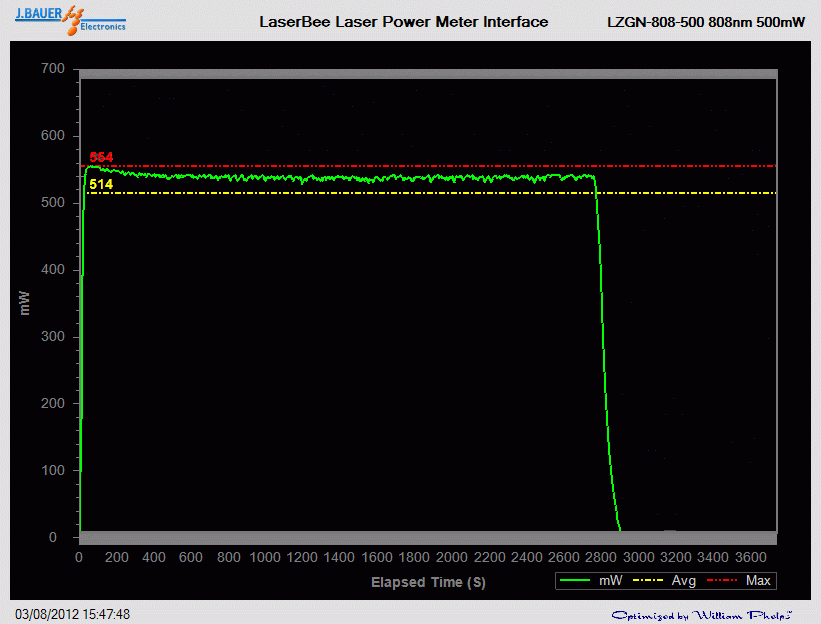Click the yellow 514 average value label

click(101, 184)
